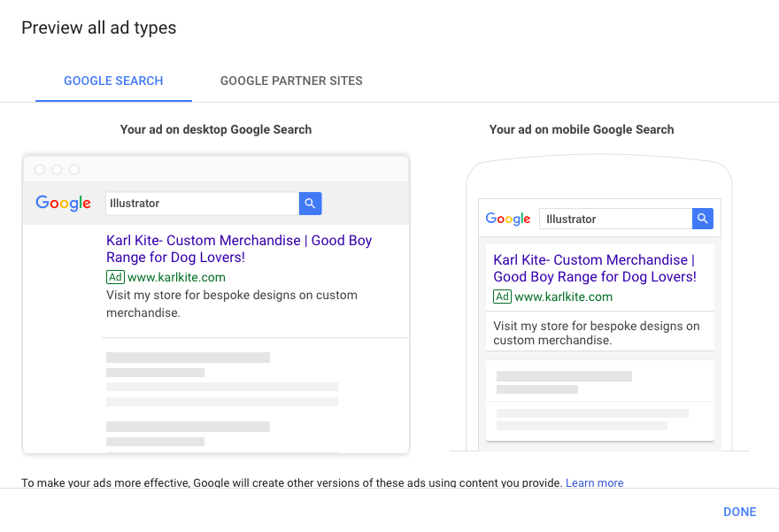The height and width of the screenshot is (532, 779).
Task: Click the Illustrator search field in mobile preview
Action: point(615,218)
